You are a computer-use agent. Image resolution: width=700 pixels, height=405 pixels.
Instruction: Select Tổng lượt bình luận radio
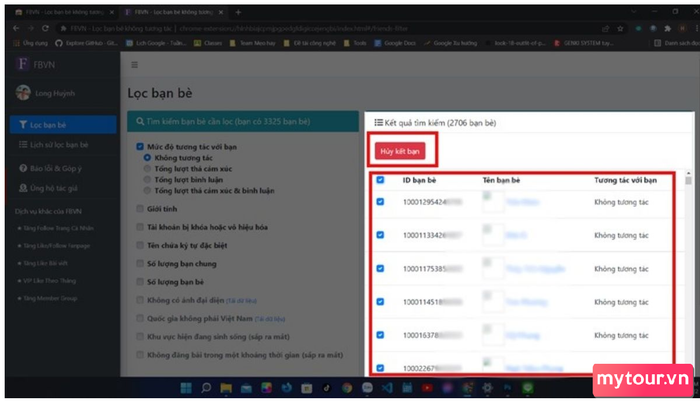click(147, 180)
